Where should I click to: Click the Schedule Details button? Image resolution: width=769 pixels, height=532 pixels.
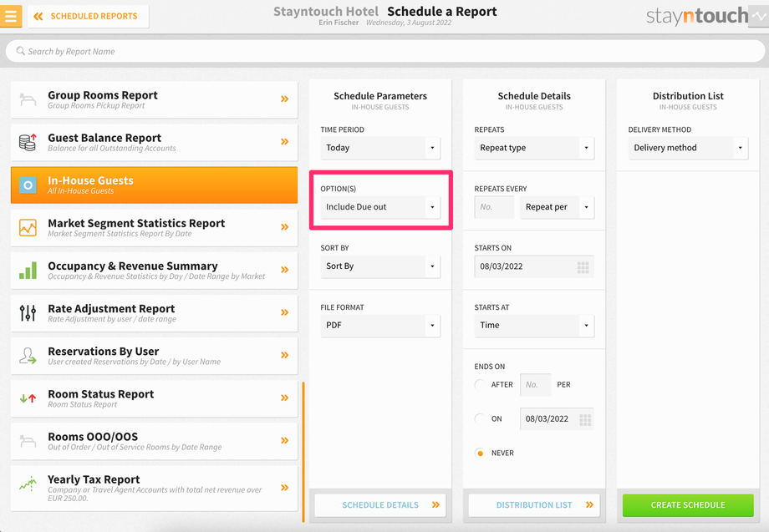380,505
